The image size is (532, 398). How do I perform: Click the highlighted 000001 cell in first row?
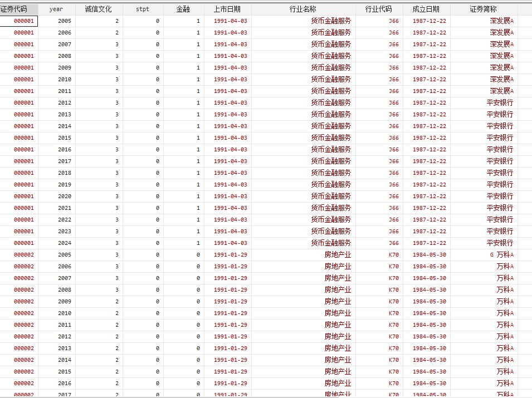[x=23, y=21]
